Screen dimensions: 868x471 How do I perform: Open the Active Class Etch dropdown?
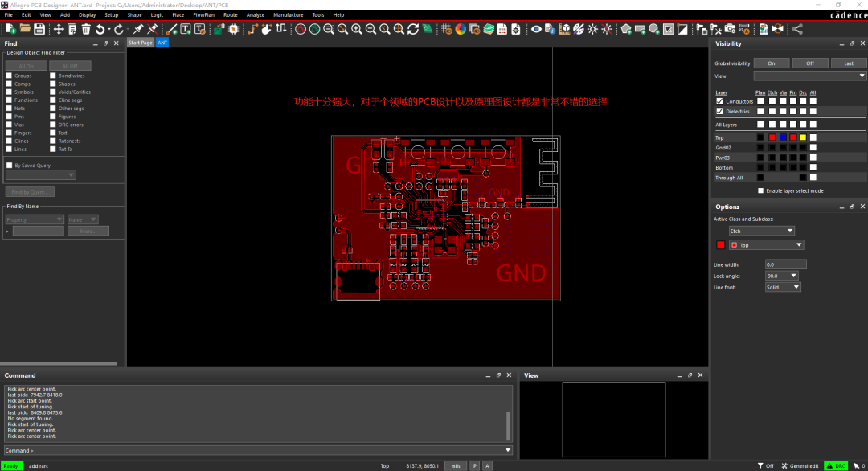(762, 231)
